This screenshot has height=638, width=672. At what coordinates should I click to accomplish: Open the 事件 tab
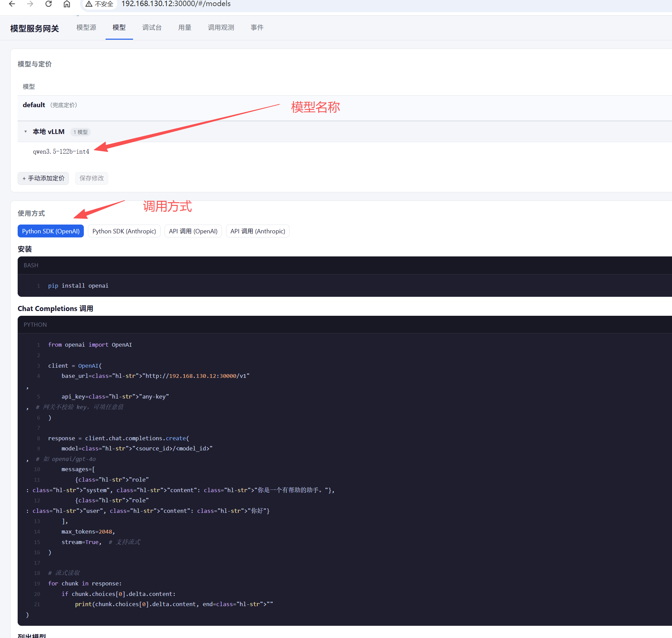257,27
